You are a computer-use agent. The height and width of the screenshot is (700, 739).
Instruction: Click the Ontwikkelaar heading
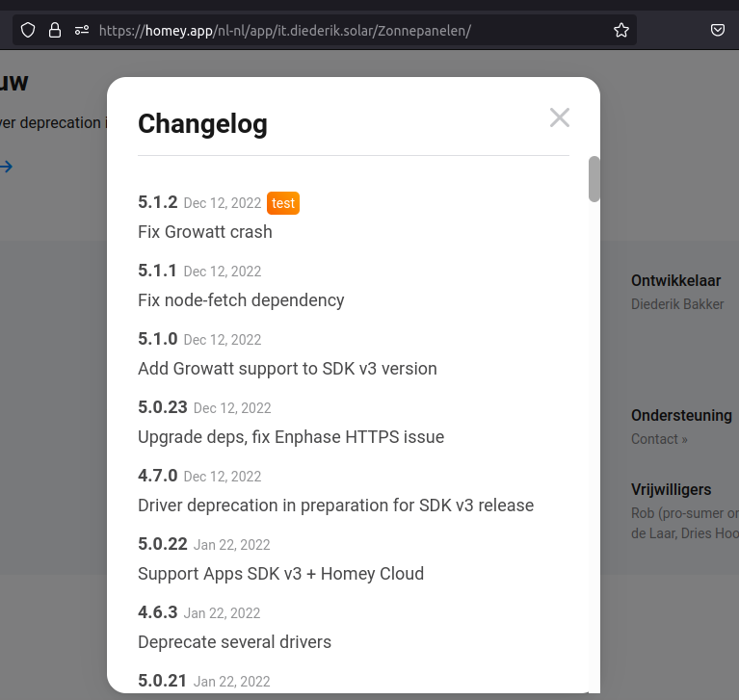pos(675,281)
